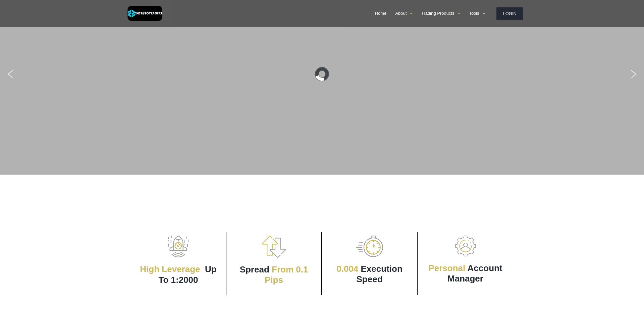
Task: Click High Leverage Up To 1:2000 text
Action: (178, 274)
